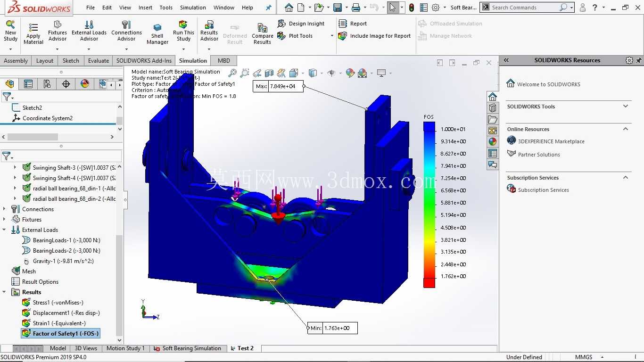The image size is (644, 362).
Task: Open the Connections Advisor
Action: pyautogui.click(x=126, y=31)
